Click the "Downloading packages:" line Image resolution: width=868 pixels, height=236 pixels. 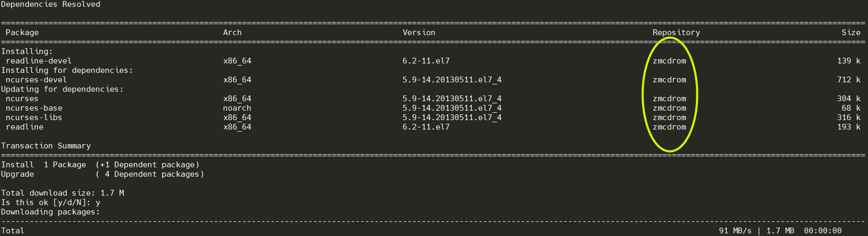[50, 212]
